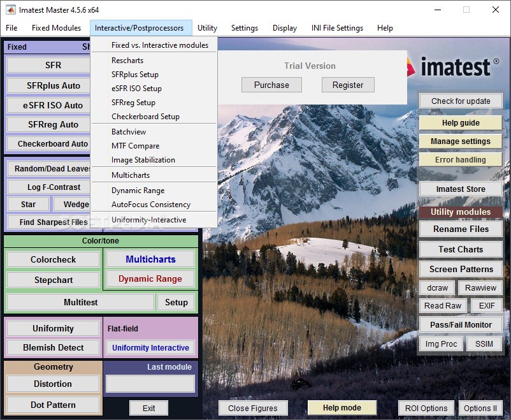The width and height of the screenshot is (511, 420).
Task: Open ROI Options
Action: 426,409
